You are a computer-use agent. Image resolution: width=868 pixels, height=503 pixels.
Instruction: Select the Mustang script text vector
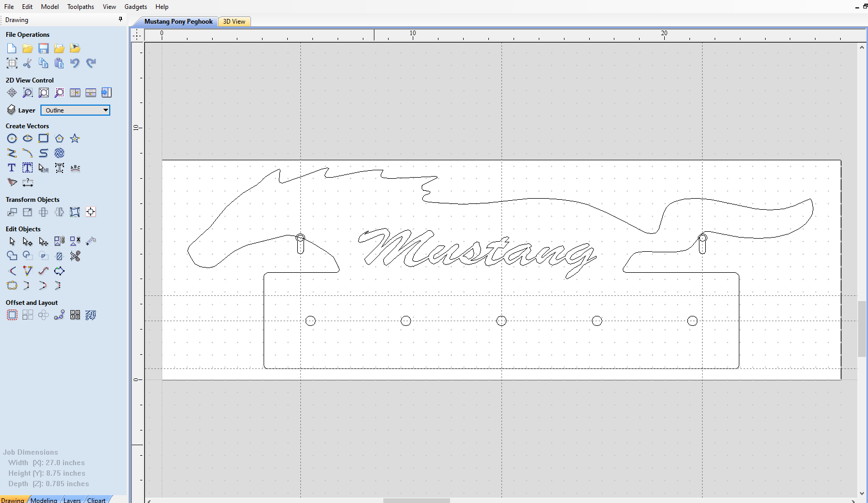coord(477,252)
